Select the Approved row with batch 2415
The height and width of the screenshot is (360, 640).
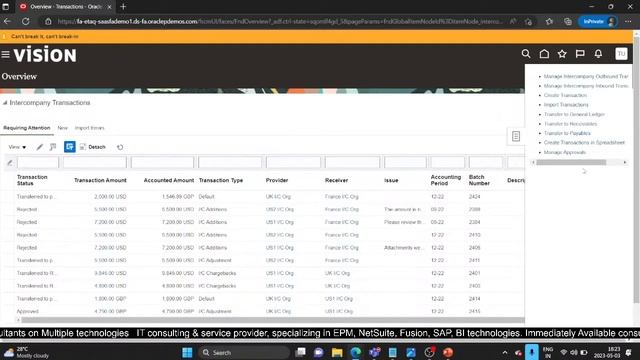(x=263, y=311)
